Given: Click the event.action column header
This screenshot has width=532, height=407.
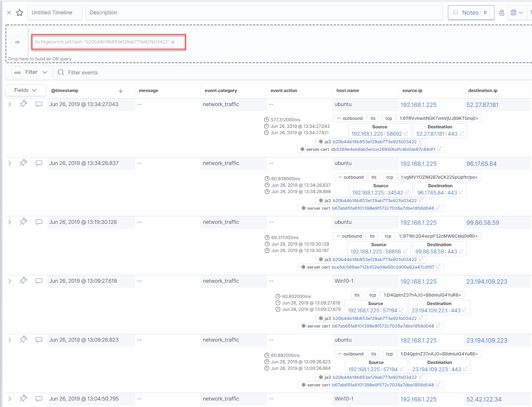Looking at the screenshot, I should tap(284, 91).
